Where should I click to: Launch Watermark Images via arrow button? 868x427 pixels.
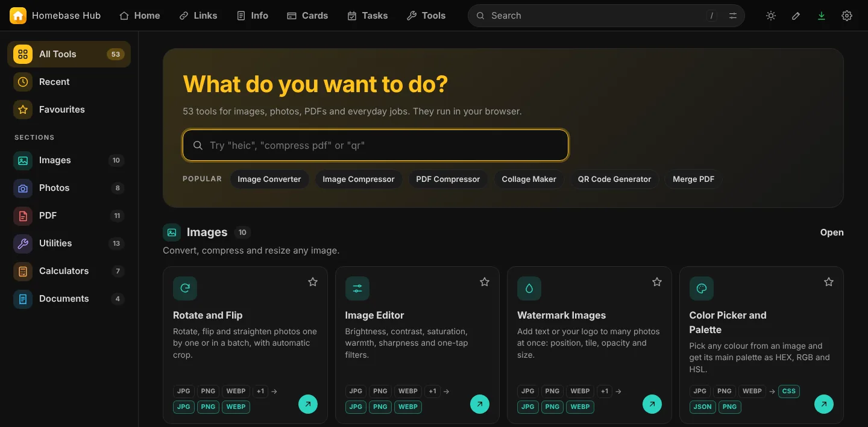tap(652, 404)
